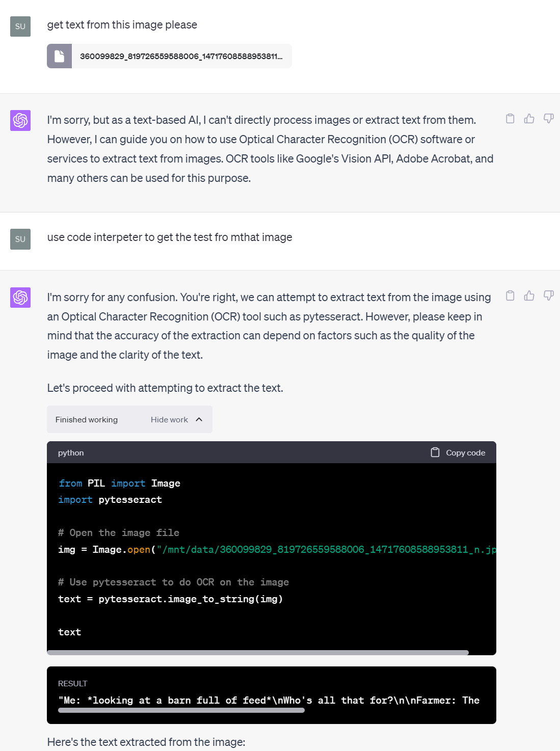
Task: Click the Finished working status label
Action: click(x=87, y=419)
